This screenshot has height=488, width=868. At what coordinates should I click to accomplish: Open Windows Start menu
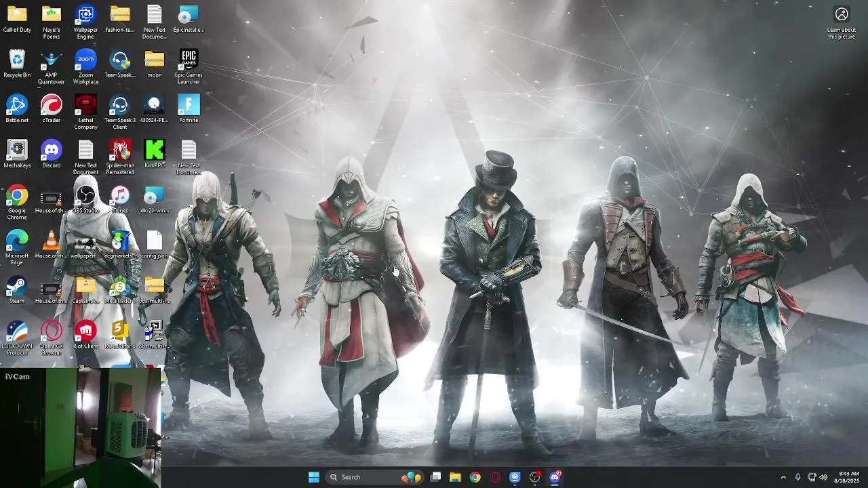tap(314, 477)
